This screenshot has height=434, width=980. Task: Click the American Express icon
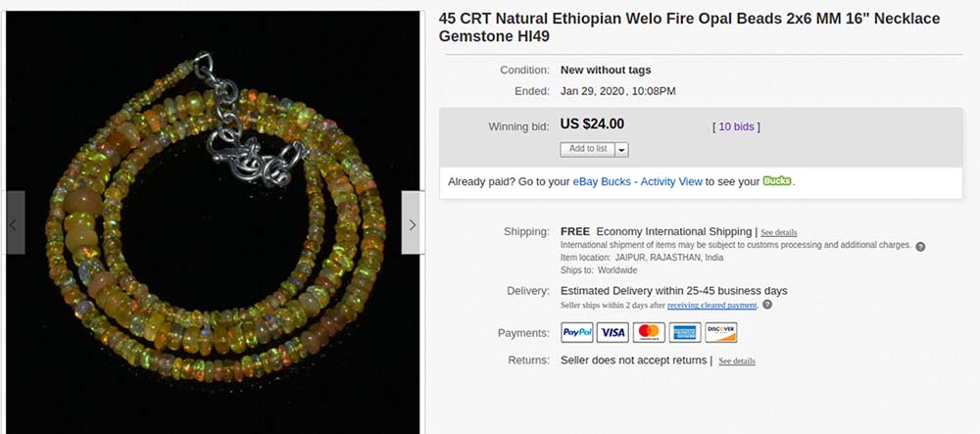(685, 333)
